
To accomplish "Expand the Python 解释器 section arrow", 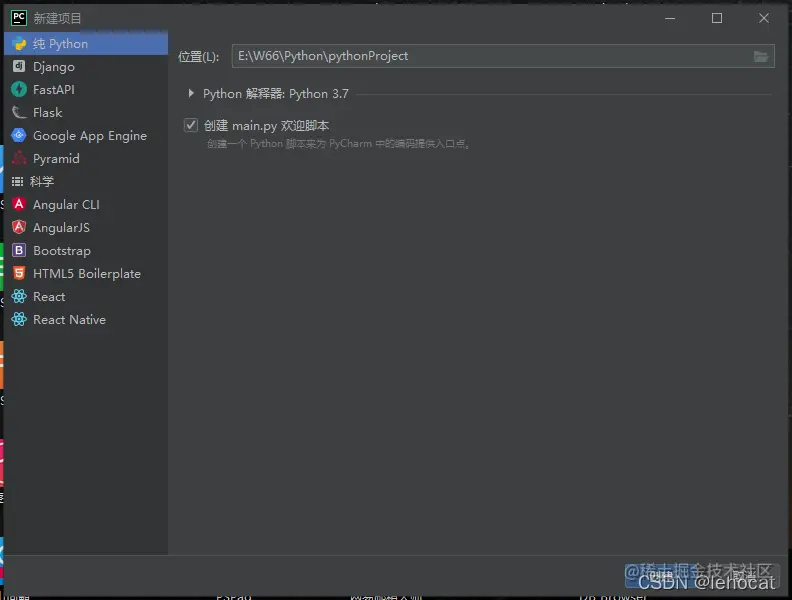I will coord(191,93).
